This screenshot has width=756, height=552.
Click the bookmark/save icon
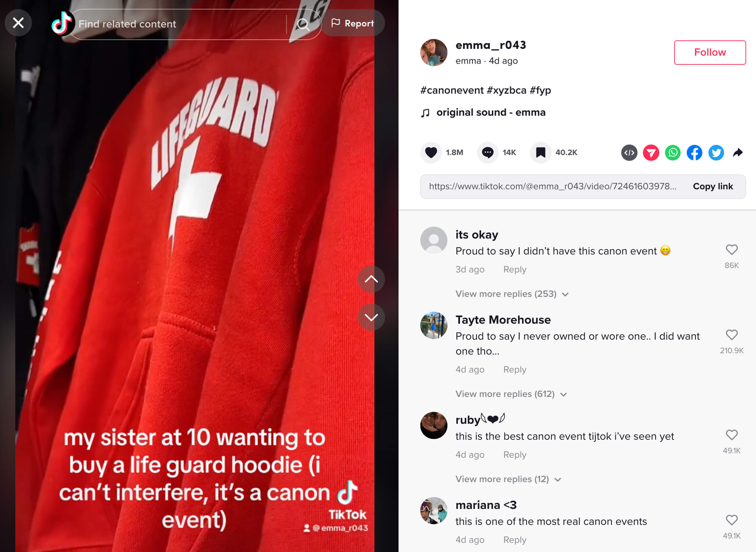click(x=540, y=153)
